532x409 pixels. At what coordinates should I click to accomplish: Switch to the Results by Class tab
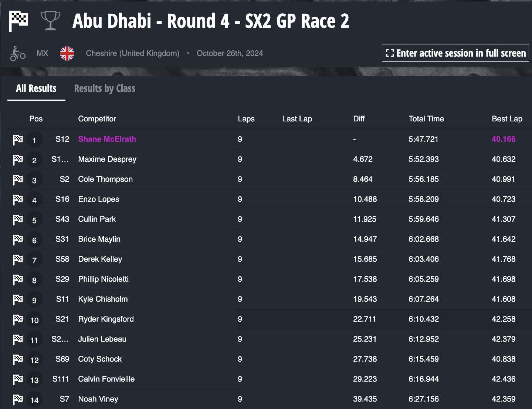[105, 88]
